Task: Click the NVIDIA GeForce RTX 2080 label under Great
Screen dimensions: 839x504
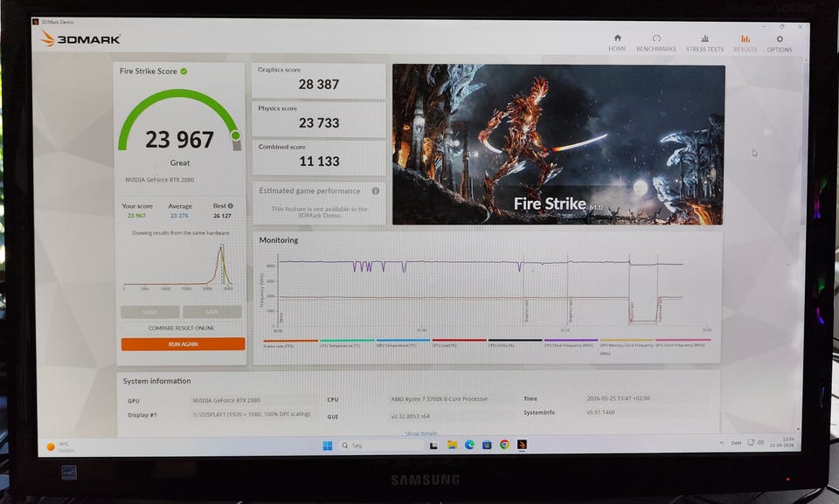Action: (x=159, y=180)
